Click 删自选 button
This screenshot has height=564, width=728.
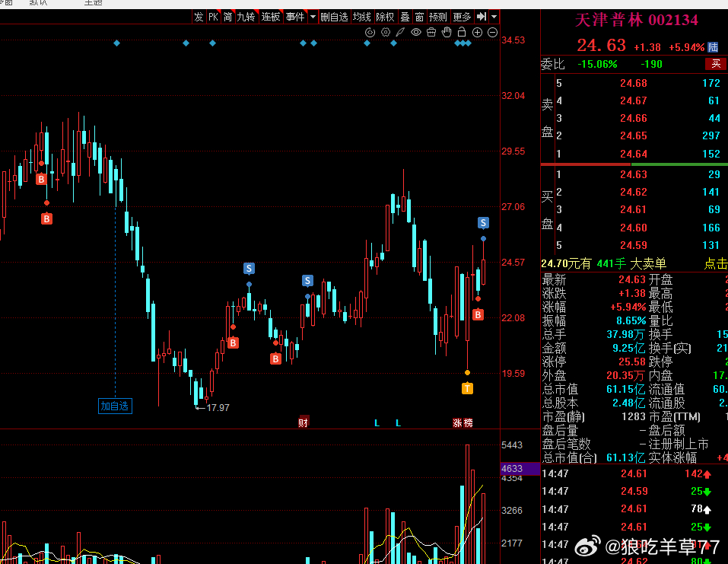coord(334,17)
